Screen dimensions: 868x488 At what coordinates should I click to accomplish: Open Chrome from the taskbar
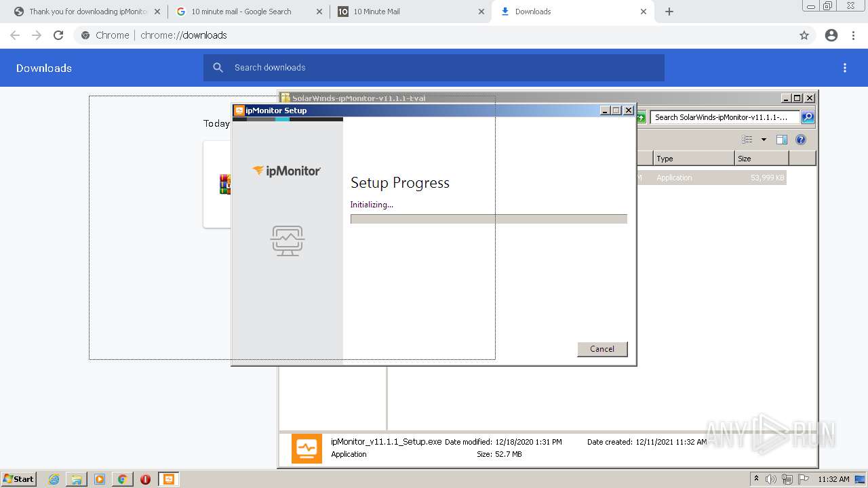coord(122,479)
